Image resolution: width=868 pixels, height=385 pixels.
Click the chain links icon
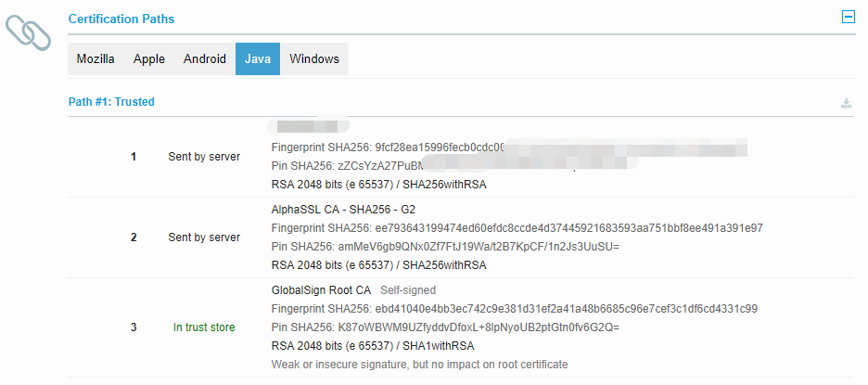pyautogui.click(x=28, y=32)
